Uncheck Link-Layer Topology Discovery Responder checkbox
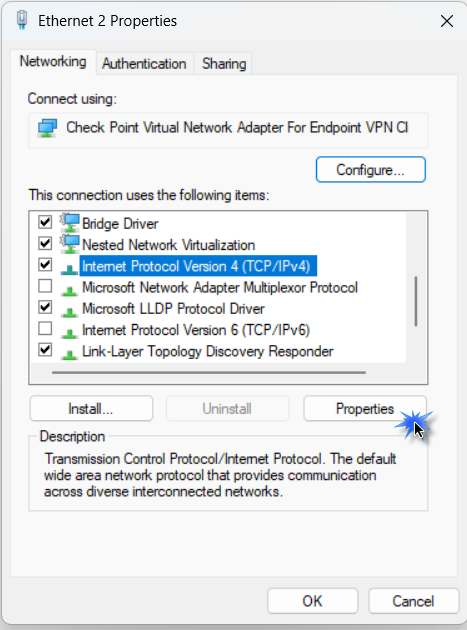 [x=45, y=350]
